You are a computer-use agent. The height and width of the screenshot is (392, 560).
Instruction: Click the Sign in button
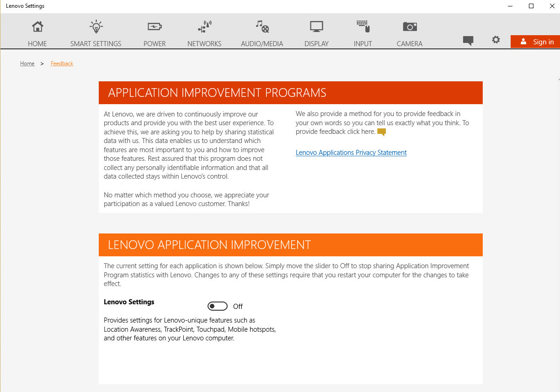[535, 42]
